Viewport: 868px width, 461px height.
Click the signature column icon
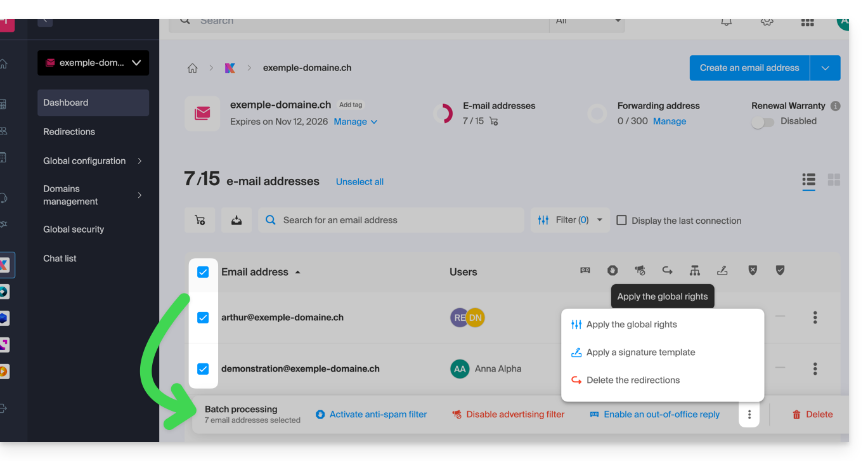click(x=722, y=271)
